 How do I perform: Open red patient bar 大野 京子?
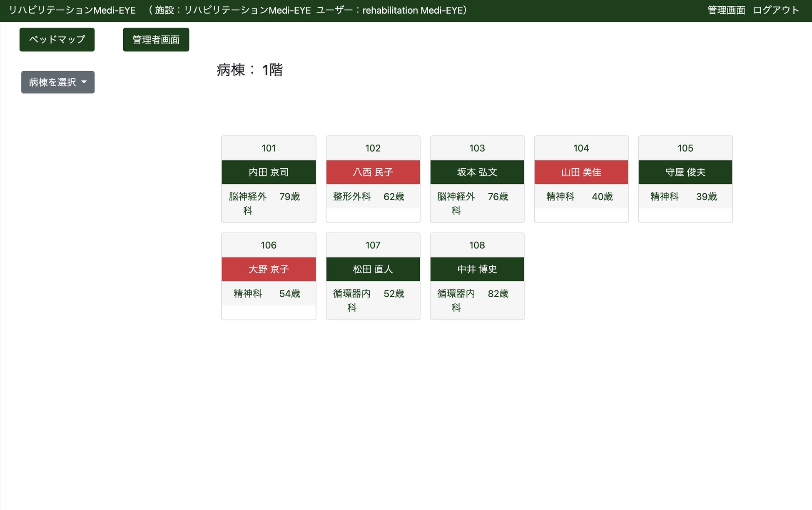click(269, 269)
